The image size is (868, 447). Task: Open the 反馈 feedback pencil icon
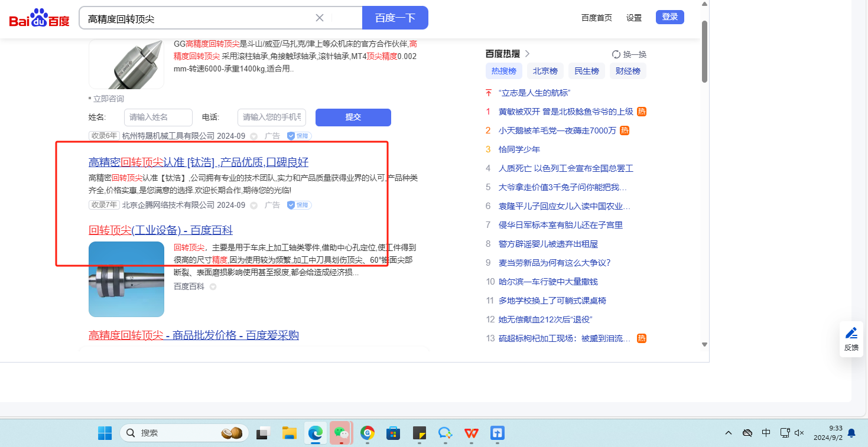[851, 339]
